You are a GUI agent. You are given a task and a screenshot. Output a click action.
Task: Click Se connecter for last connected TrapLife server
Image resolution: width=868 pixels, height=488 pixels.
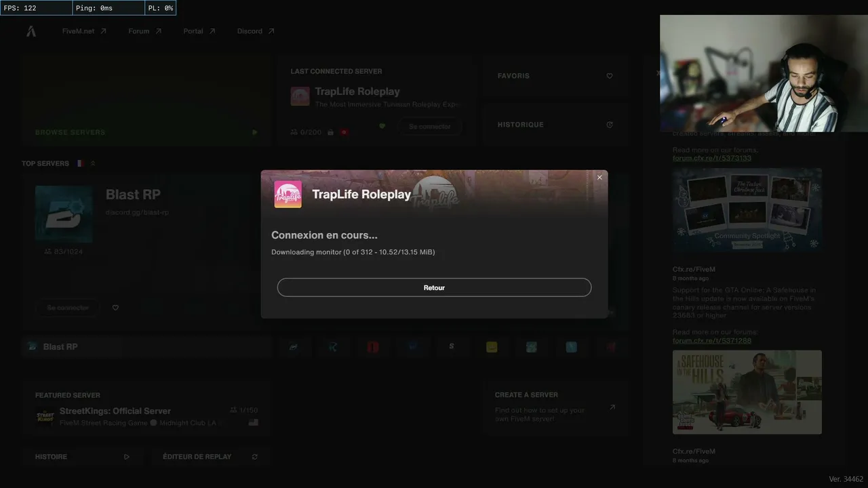coord(429,126)
